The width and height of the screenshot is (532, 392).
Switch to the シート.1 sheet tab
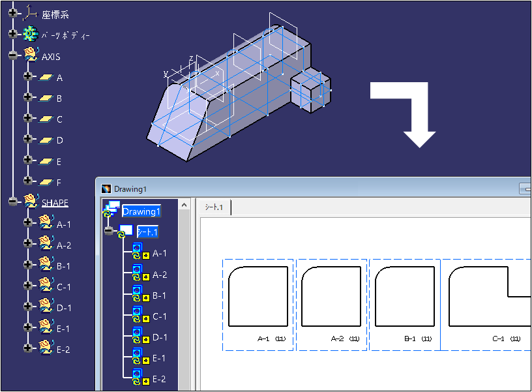[x=214, y=207]
